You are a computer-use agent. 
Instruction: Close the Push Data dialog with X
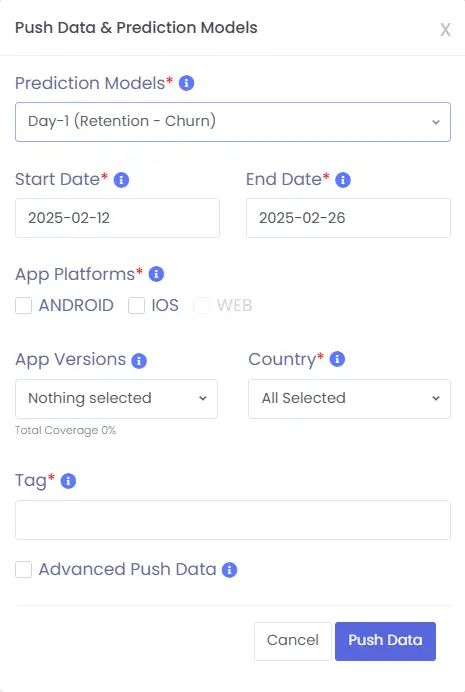coord(445,30)
